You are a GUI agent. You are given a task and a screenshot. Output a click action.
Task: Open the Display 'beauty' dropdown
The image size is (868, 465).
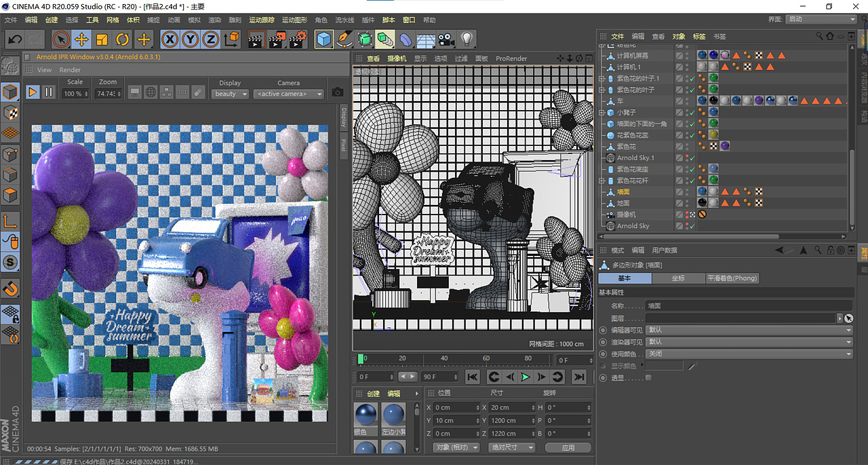[231, 94]
